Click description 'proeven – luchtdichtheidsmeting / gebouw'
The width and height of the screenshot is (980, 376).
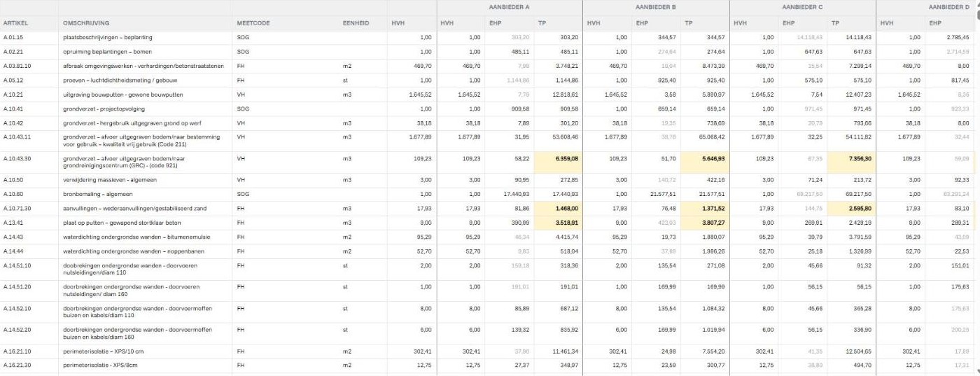119,80
